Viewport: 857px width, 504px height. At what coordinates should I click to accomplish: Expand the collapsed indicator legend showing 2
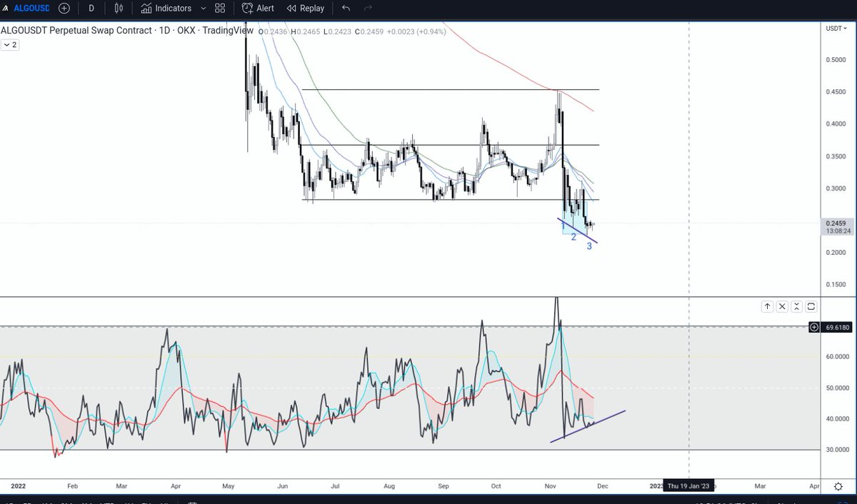pos(11,44)
